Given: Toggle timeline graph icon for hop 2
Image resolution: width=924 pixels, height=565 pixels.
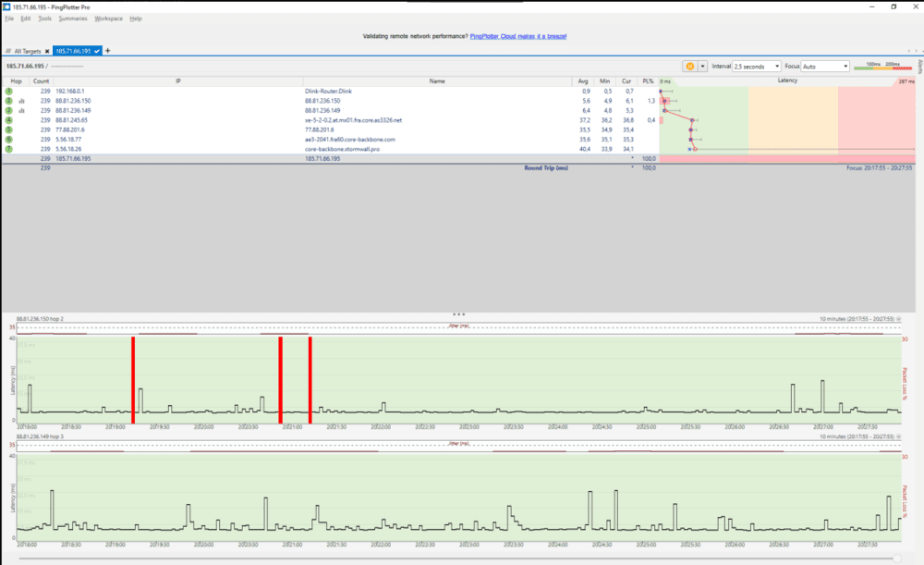Looking at the screenshot, I should [x=21, y=101].
